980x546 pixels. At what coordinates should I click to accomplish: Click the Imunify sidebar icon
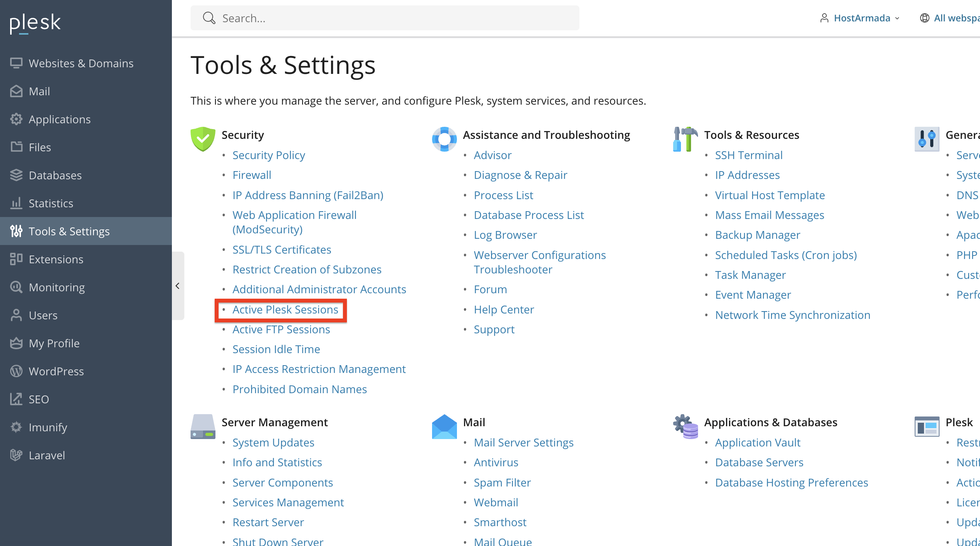(x=16, y=427)
